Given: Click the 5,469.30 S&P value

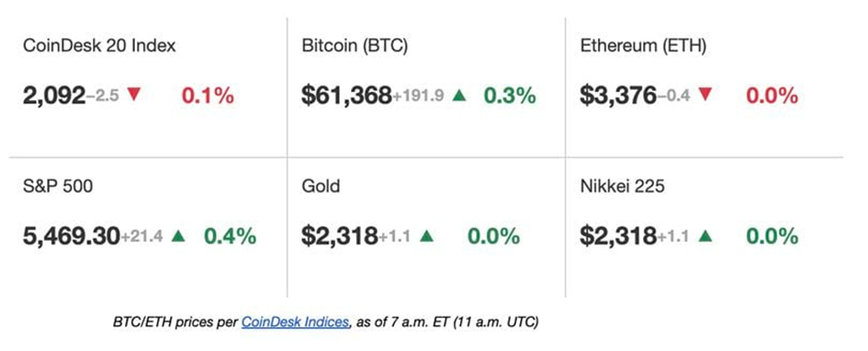Looking at the screenshot, I should (x=72, y=237).
